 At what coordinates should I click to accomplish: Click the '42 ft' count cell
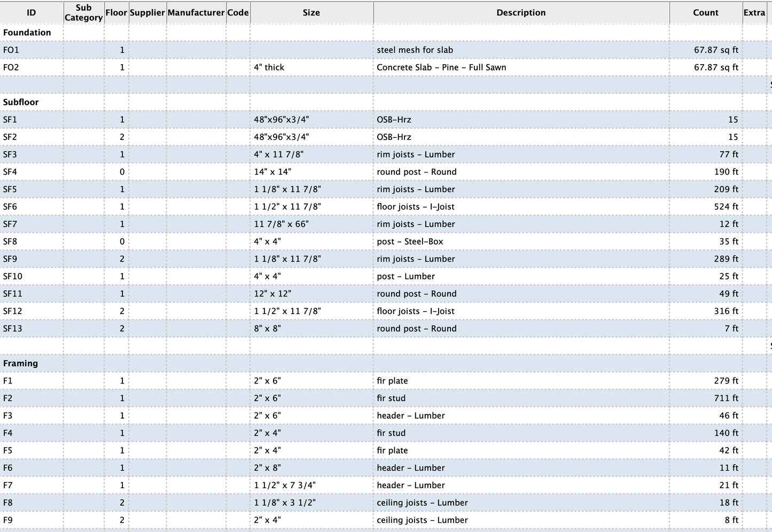[729, 450]
